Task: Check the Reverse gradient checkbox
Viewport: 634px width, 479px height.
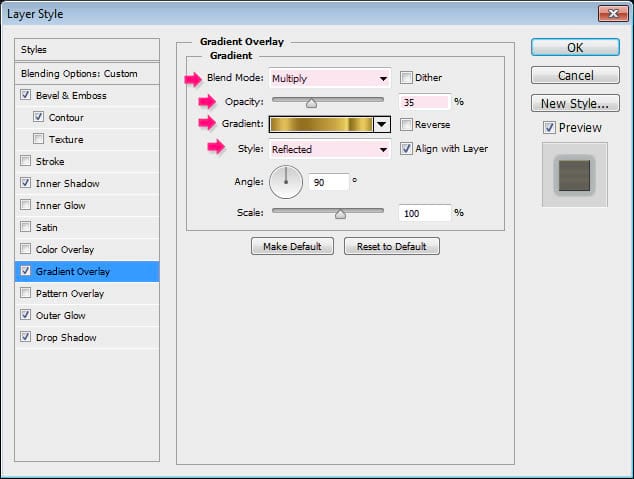Action: (x=406, y=124)
